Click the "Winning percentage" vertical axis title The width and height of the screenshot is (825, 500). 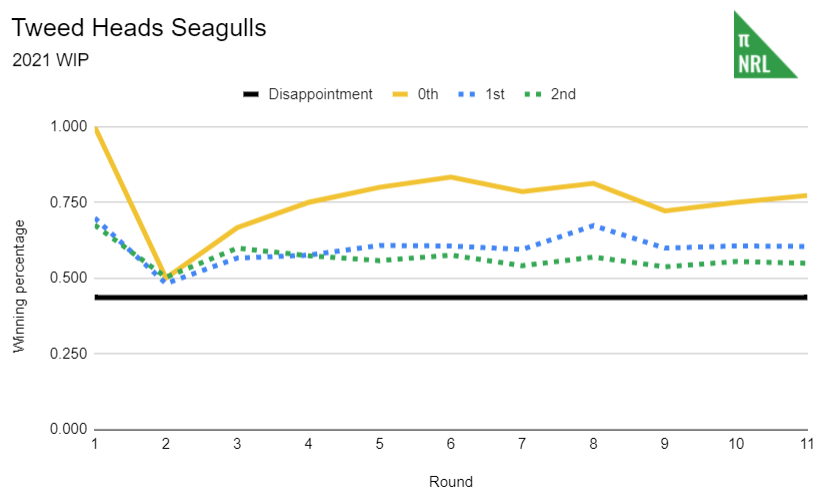[x=19, y=287]
